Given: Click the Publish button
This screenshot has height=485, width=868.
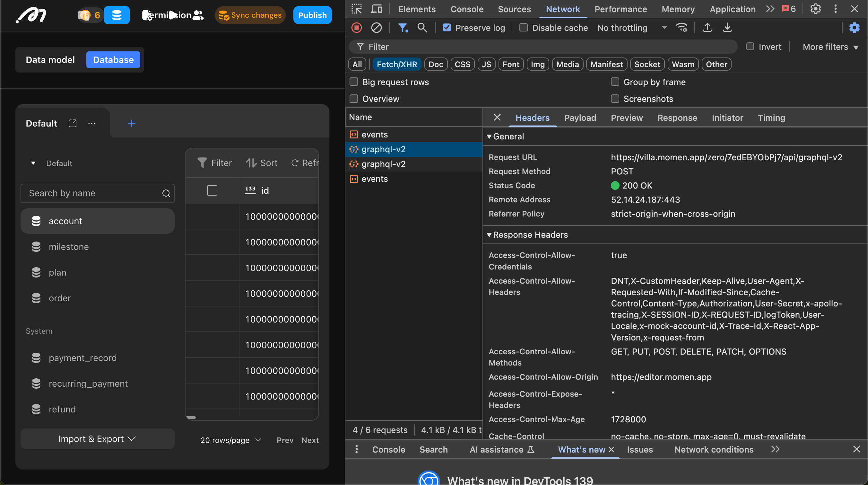Looking at the screenshot, I should 312,15.
